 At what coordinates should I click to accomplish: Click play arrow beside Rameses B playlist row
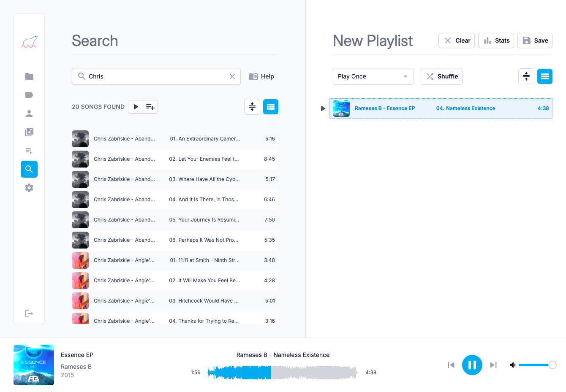[323, 108]
